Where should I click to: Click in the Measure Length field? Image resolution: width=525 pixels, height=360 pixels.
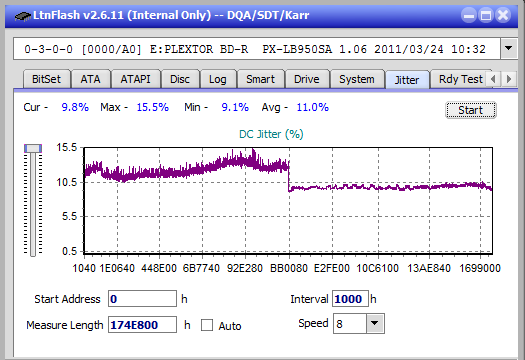(x=142, y=325)
